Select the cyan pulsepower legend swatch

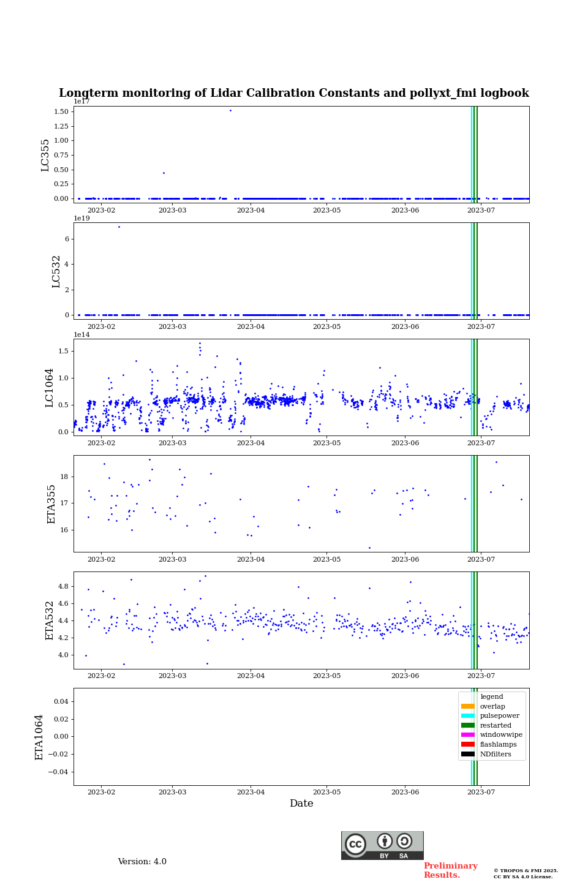(468, 716)
